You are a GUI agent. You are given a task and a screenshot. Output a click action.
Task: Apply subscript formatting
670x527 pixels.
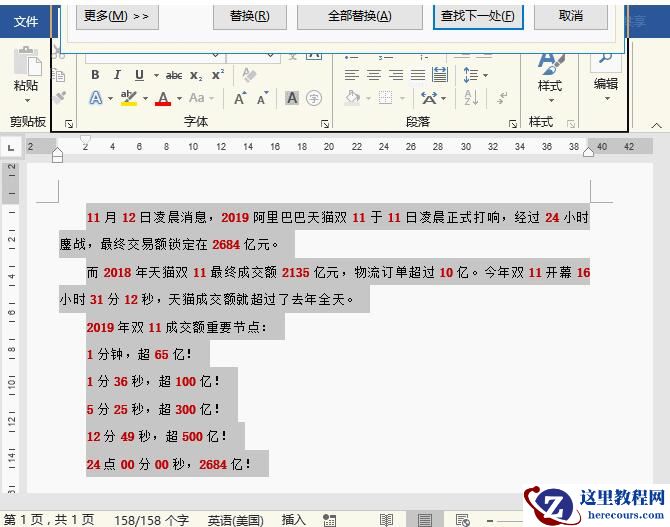(196, 76)
